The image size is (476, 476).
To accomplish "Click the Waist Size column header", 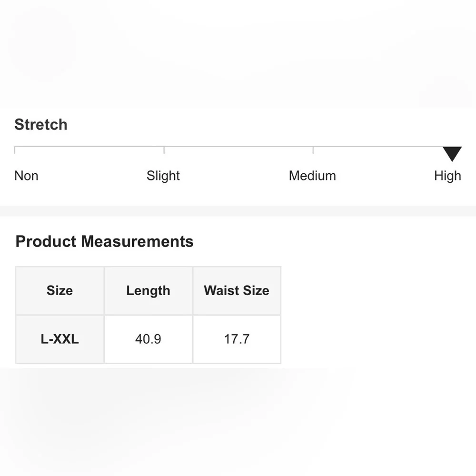I will pyautogui.click(x=237, y=290).
